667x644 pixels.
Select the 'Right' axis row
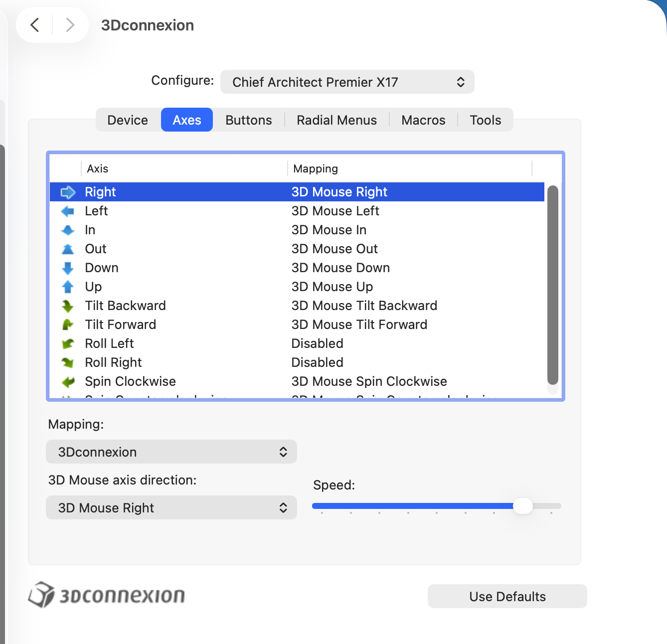(297, 192)
